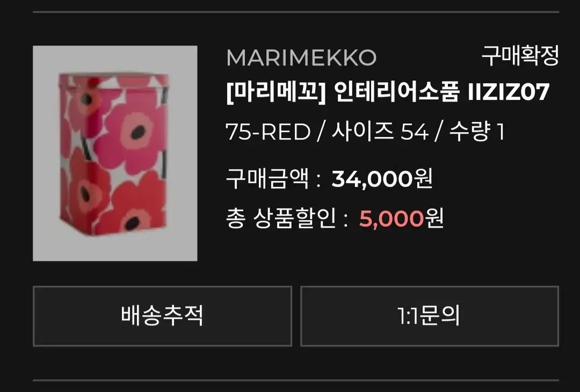The width and height of the screenshot is (580, 392).
Task: Select the MARIMEKKO brand name link
Action: [301, 57]
